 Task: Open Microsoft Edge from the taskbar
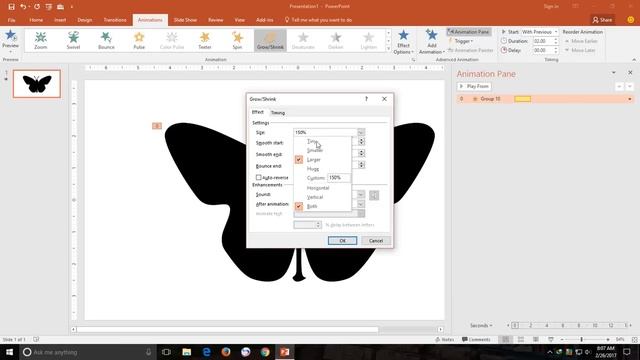(206, 352)
